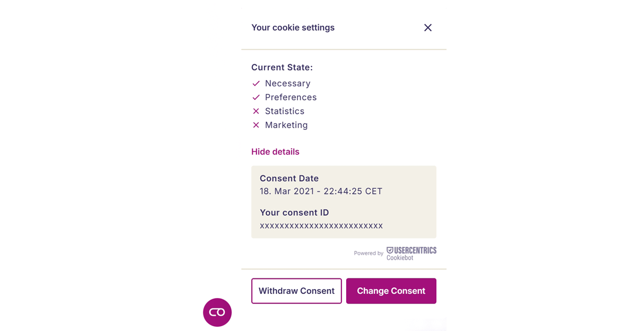This screenshot has width=644, height=331.
Task: Expand the Current State section
Action: [282, 67]
